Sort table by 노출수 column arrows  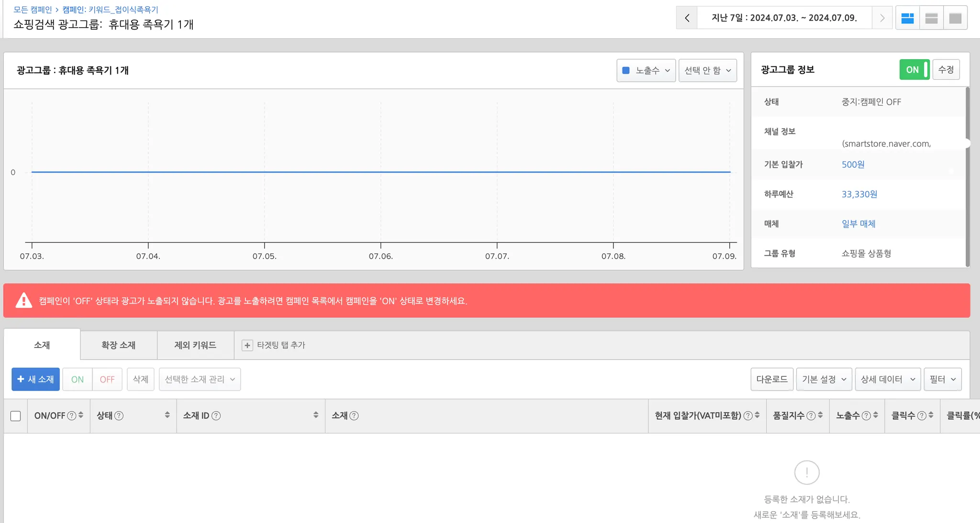tap(875, 415)
